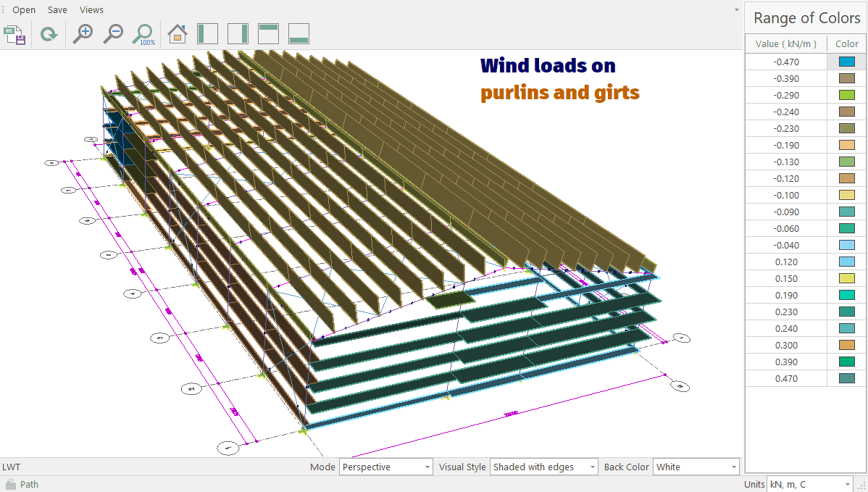Click the Path label in status bar

pos(30,484)
